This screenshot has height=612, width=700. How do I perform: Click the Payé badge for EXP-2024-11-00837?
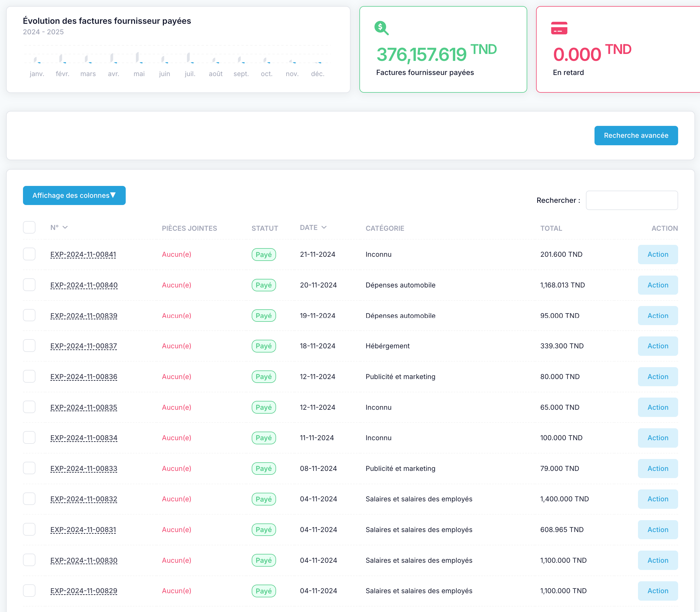click(x=264, y=346)
